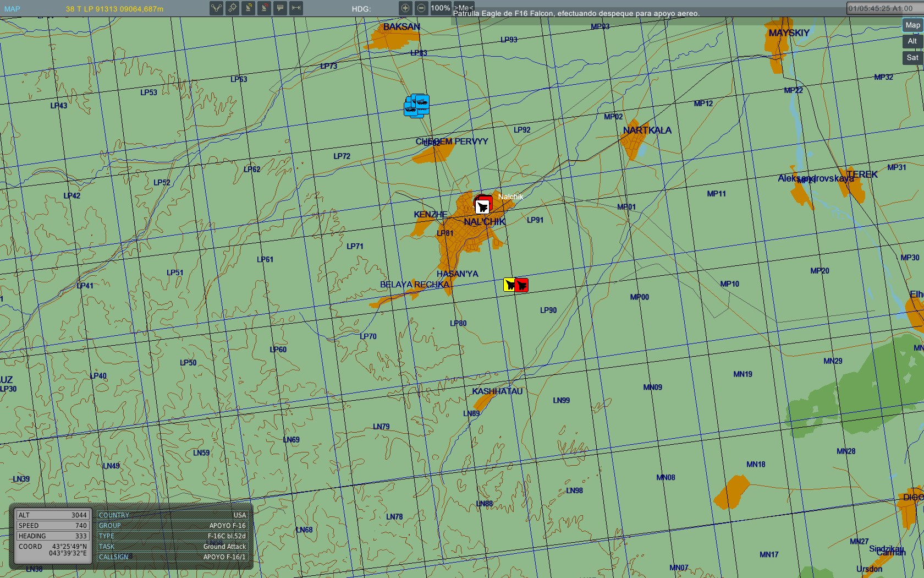Click the Nalchik airfield white label

coord(510,197)
